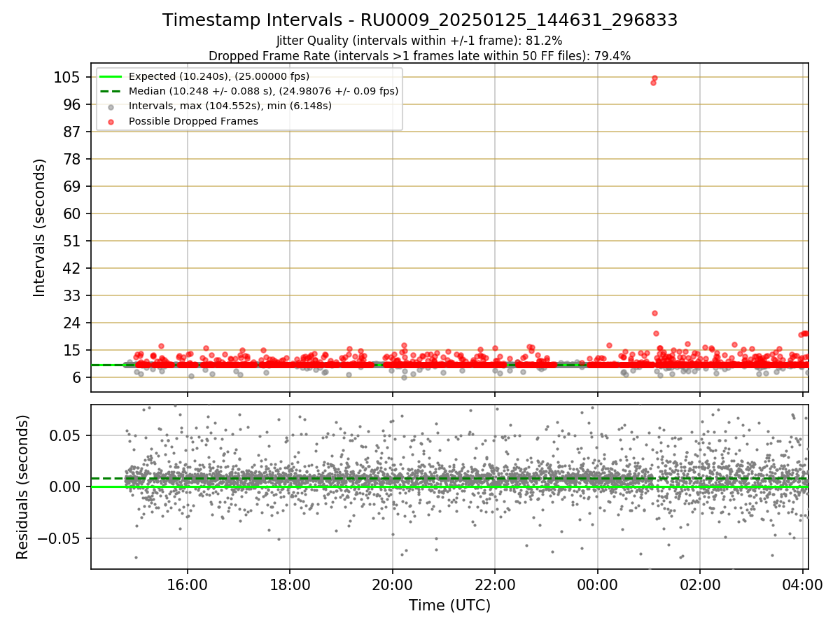Viewport: 840px width, 630px height.
Task: Click the plot title 'Timestamp Intervals - RU0009_20250125_144631_296833'
Action: tap(420, 20)
